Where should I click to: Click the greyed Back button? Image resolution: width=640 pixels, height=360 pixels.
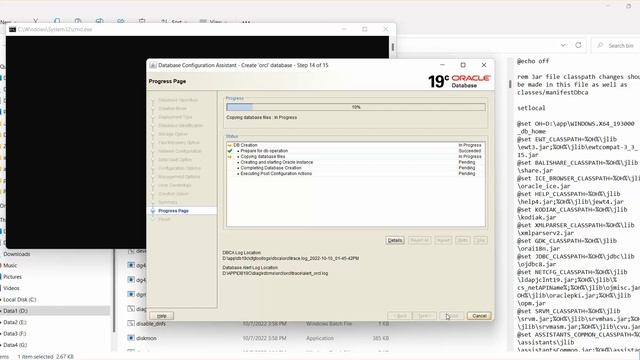pyautogui.click(x=400, y=316)
